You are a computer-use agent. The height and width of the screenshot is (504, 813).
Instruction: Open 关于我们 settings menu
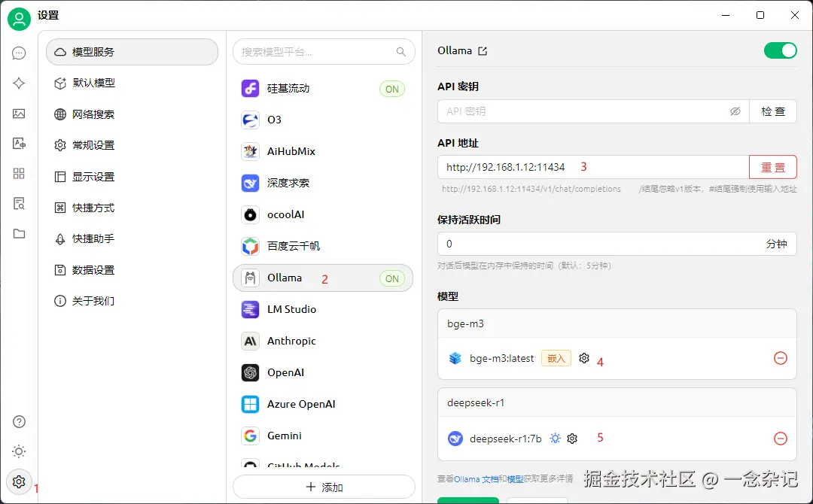click(x=132, y=301)
